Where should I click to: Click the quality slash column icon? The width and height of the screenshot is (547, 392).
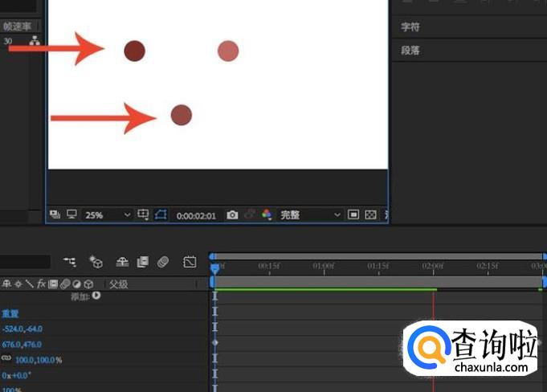tap(30, 284)
